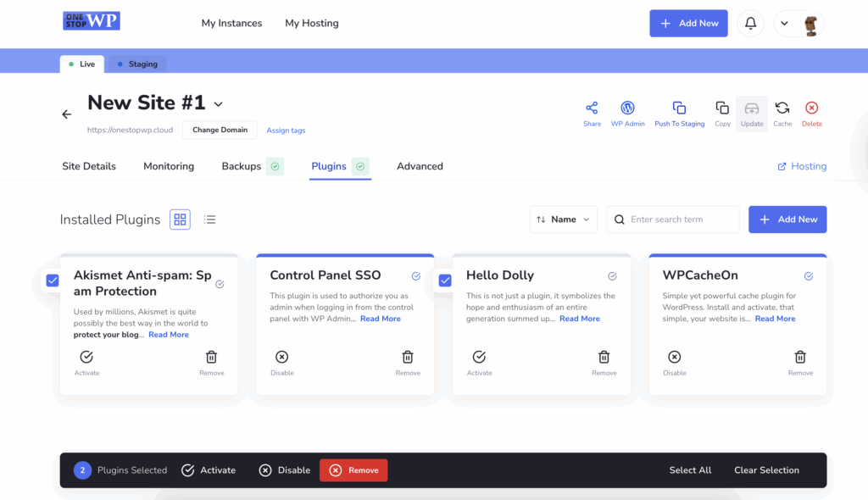Image resolution: width=868 pixels, height=500 pixels.
Task: Click the Share icon
Action: pos(592,114)
